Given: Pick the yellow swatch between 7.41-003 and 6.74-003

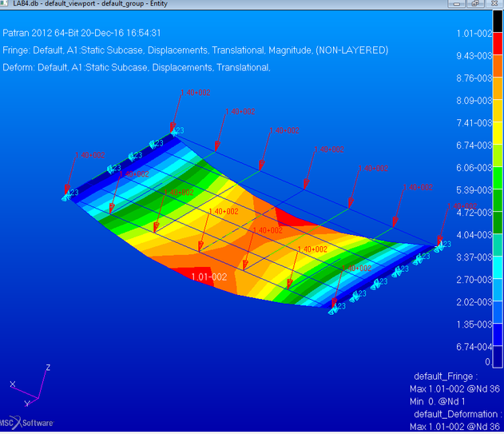Looking at the screenshot, I should (498, 133).
